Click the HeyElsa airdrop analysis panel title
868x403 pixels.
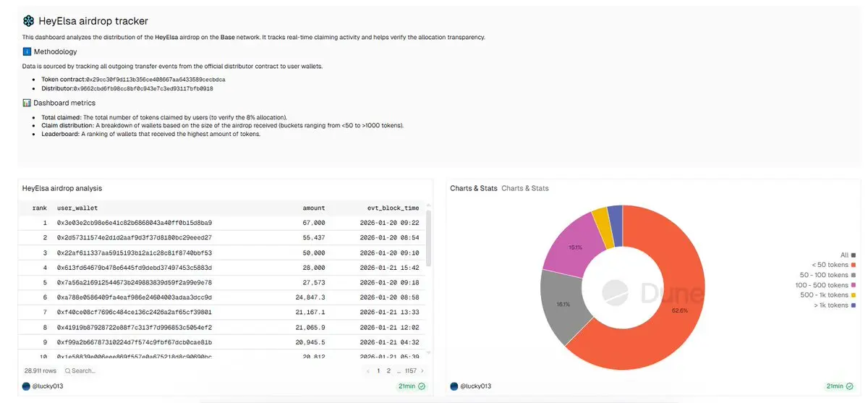click(x=62, y=188)
